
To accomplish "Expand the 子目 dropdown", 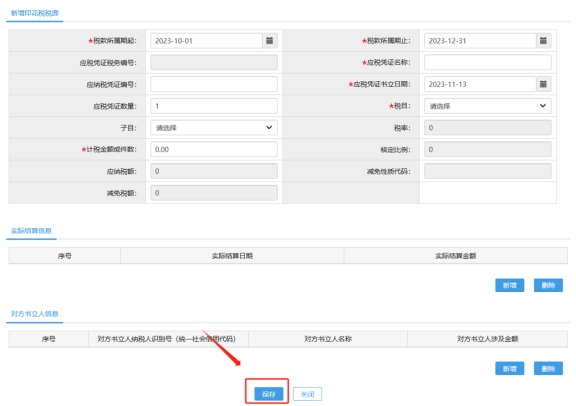I will (214, 127).
